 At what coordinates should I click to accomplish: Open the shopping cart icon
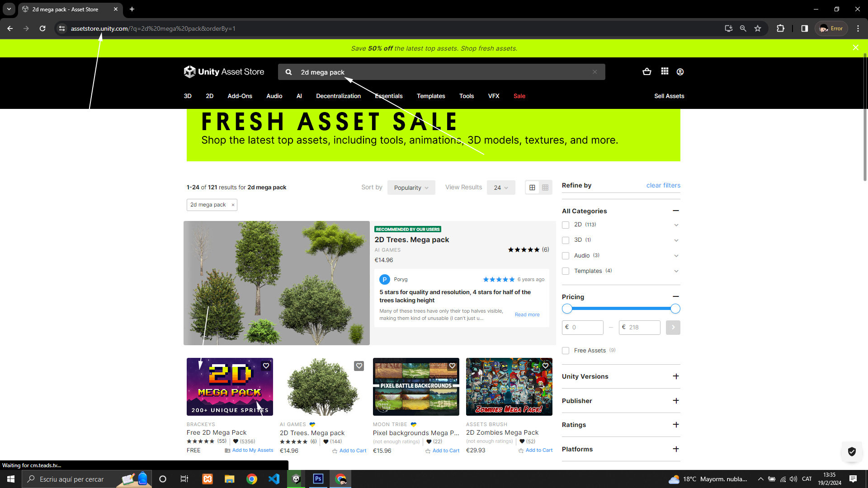647,72
